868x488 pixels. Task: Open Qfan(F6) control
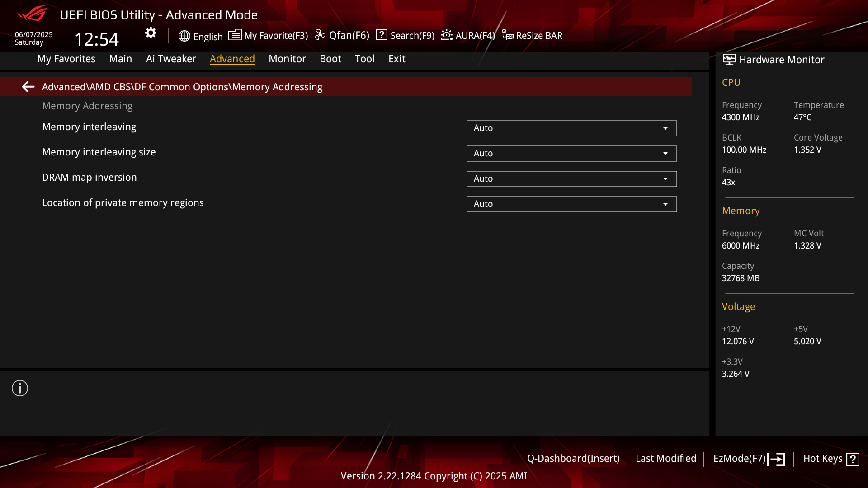coord(349,35)
